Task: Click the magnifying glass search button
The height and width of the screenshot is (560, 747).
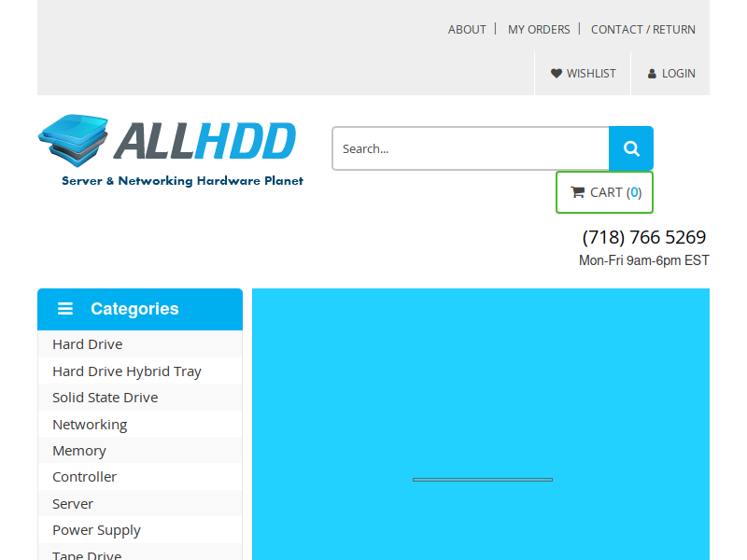Action: (x=631, y=148)
